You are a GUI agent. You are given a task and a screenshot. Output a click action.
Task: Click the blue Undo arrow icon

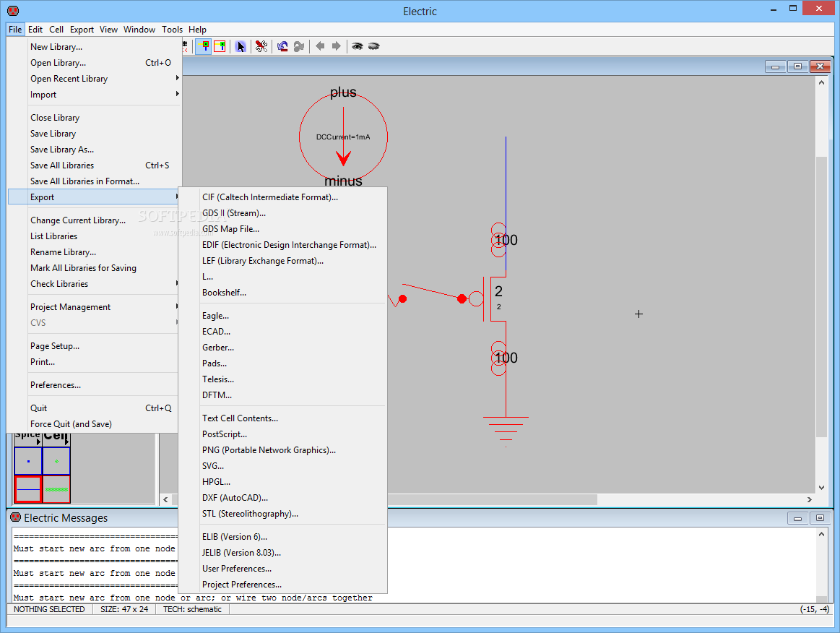click(282, 47)
